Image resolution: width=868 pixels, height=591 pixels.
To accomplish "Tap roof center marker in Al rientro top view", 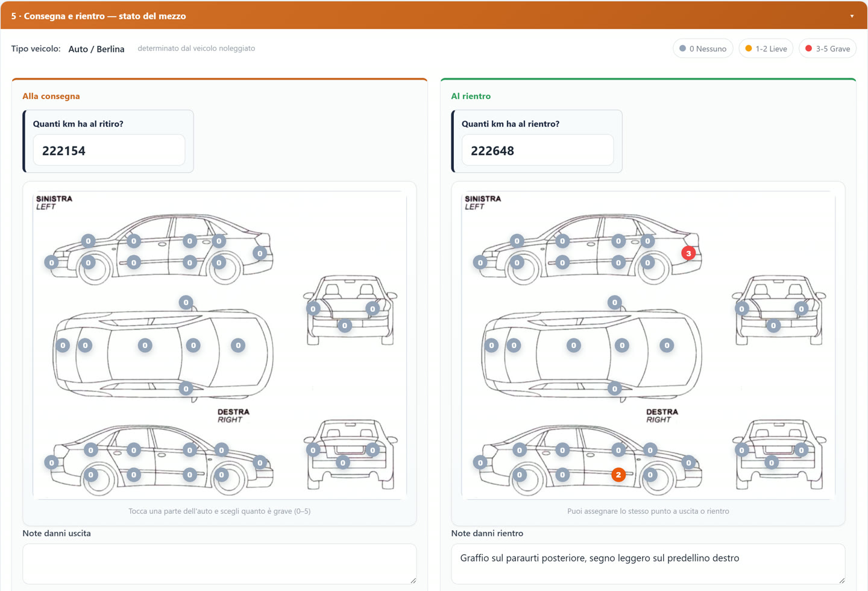I will click(573, 346).
